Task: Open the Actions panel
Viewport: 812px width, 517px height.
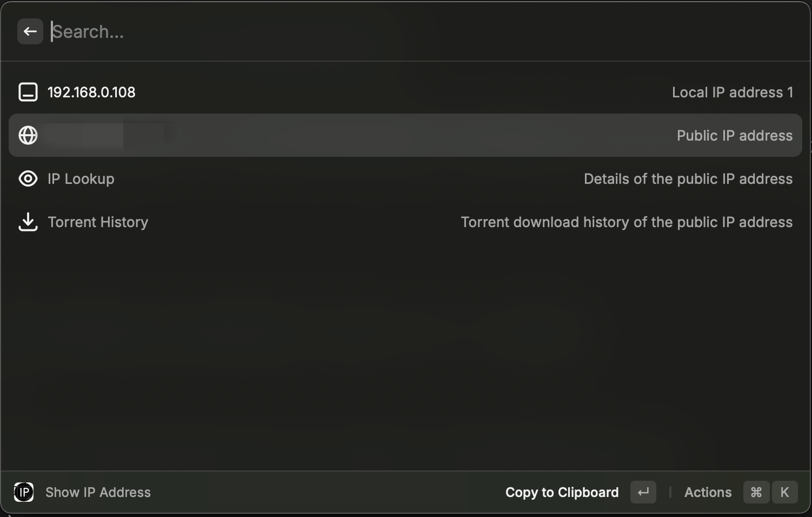Action: (x=708, y=493)
